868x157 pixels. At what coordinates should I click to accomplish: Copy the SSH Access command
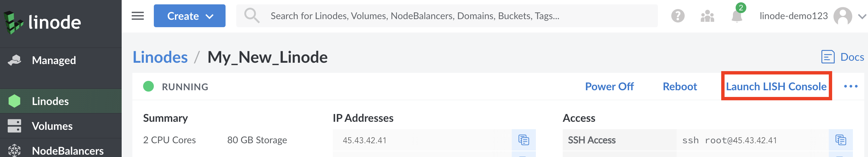841,140
